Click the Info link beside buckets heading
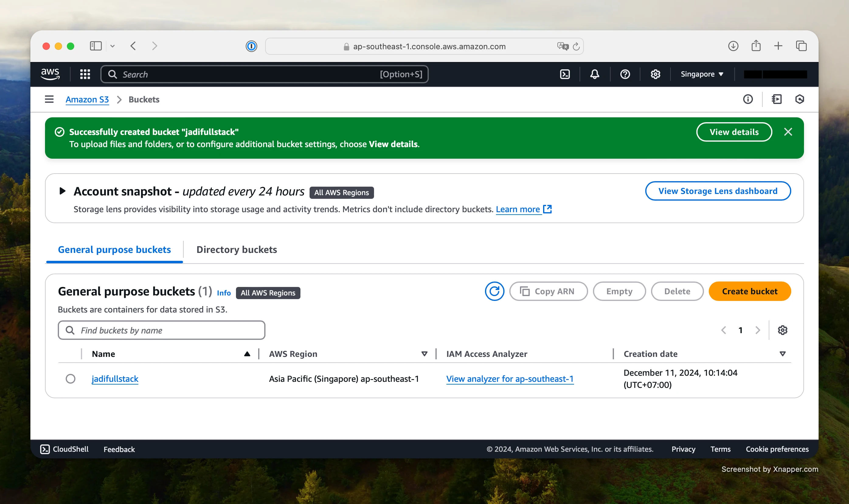This screenshot has width=849, height=504. pyautogui.click(x=224, y=293)
